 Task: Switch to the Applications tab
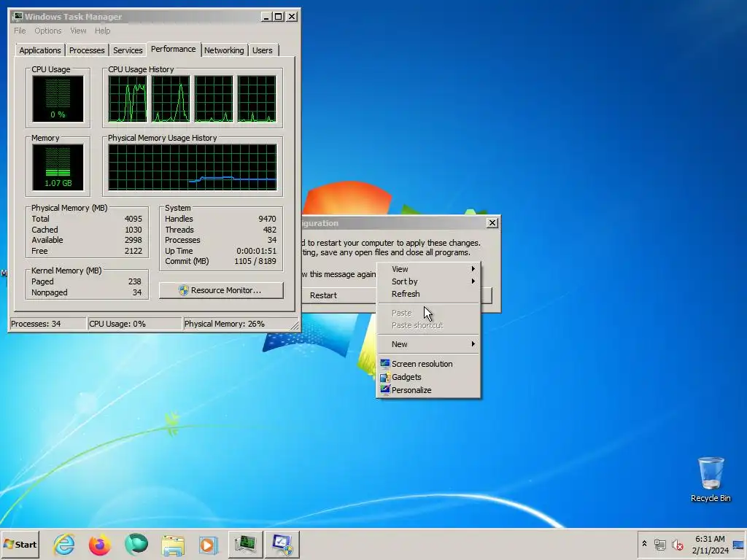[40, 50]
